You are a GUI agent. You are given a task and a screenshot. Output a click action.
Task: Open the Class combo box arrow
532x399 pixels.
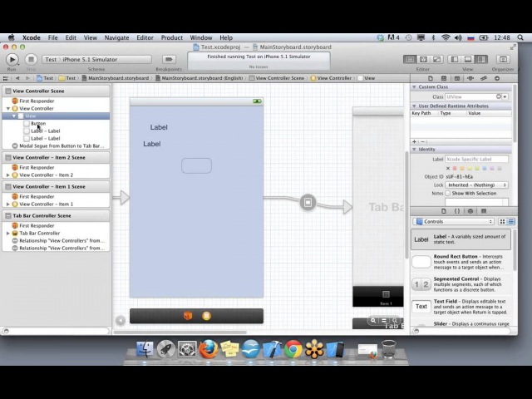tap(505, 97)
